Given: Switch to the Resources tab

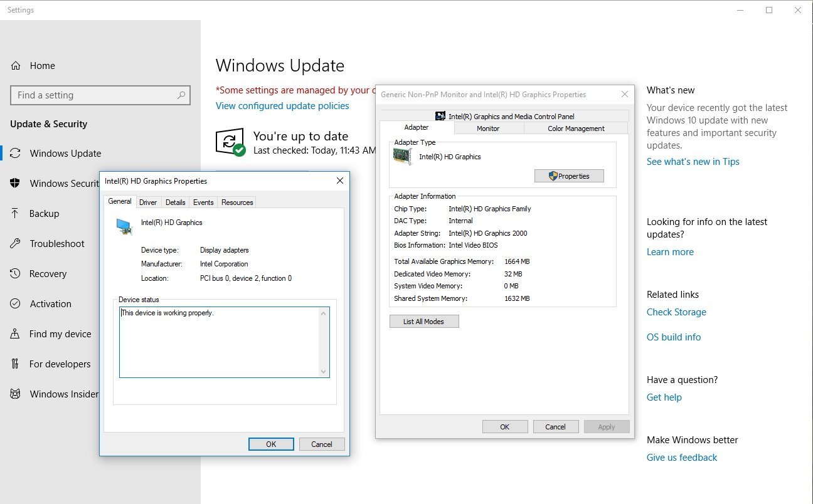Looking at the screenshot, I should 237,202.
